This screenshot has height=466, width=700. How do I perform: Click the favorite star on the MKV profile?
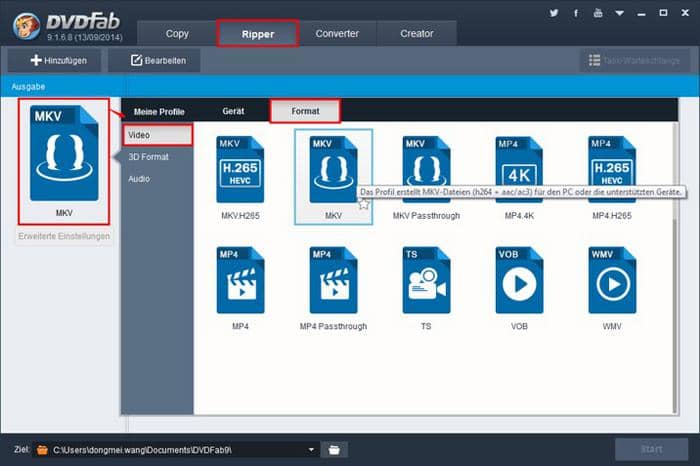364,204
